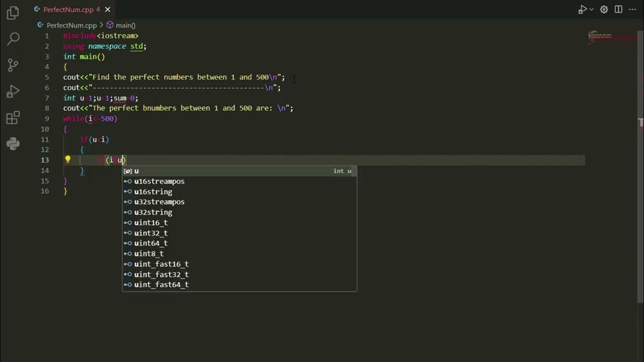Image resolution: width=644 pixels, height=362 pixels.
Task: Open the Search view
Action: (13, 38)
